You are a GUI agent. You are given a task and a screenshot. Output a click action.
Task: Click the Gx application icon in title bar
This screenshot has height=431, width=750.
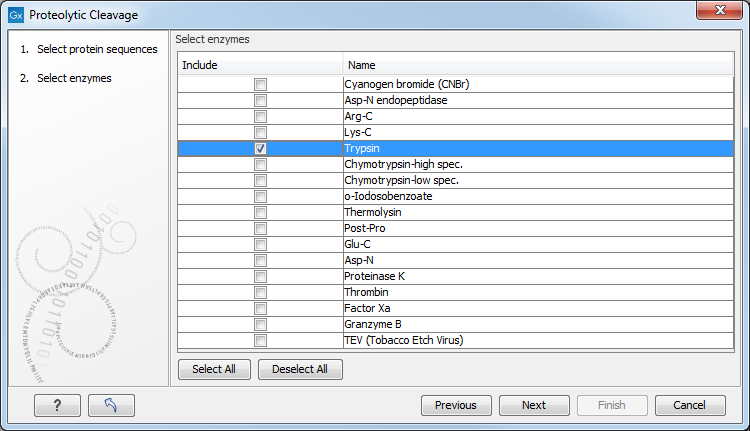(x=15, y=15)
